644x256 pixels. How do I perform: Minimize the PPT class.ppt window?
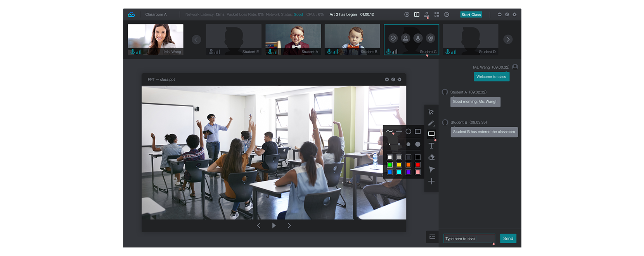(387, 80)
